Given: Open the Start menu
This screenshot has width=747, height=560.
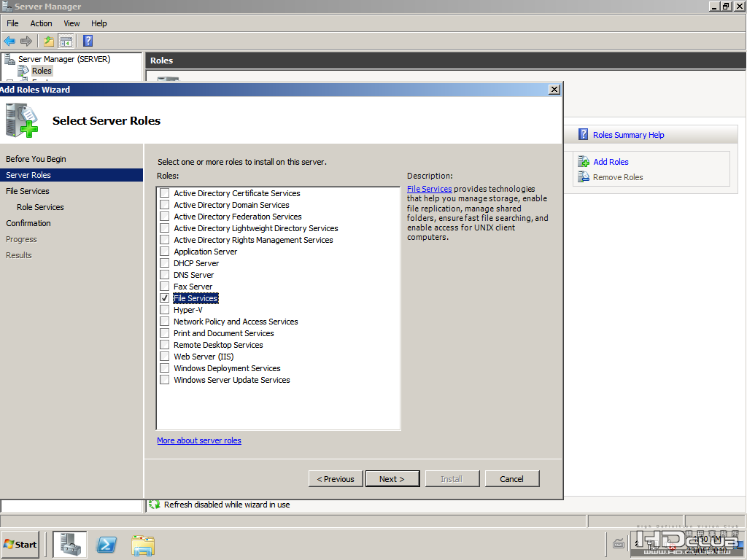Looking at the screenshot, I should click(x=20, y=544).
